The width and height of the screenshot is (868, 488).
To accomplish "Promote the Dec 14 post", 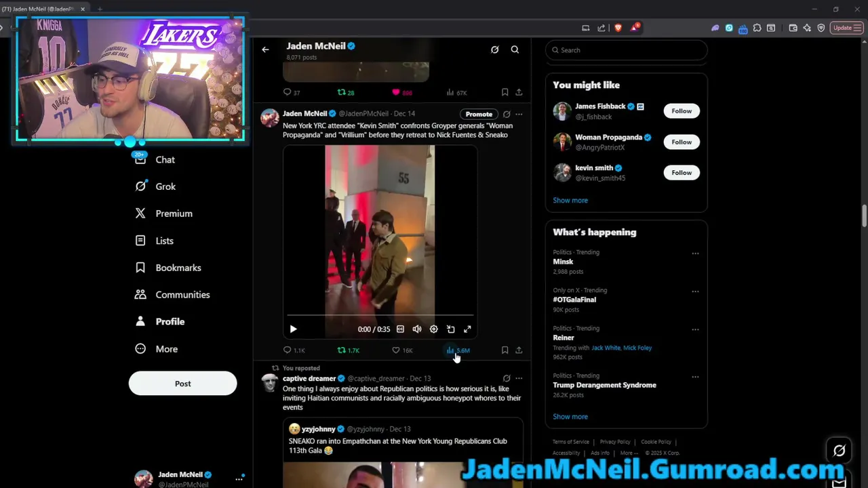I will 479,114.
